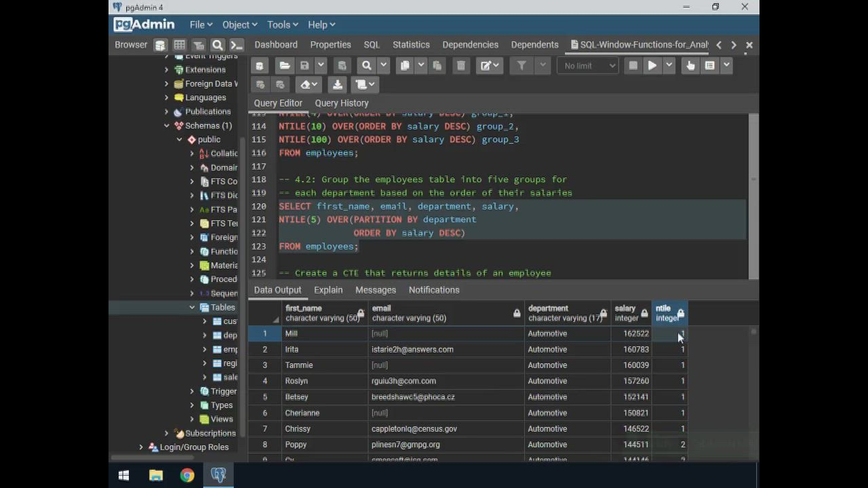Screen dimensions: 868x488
Task: Open the View Data grid icon in Browser header
Action: [x=179, y=45]
